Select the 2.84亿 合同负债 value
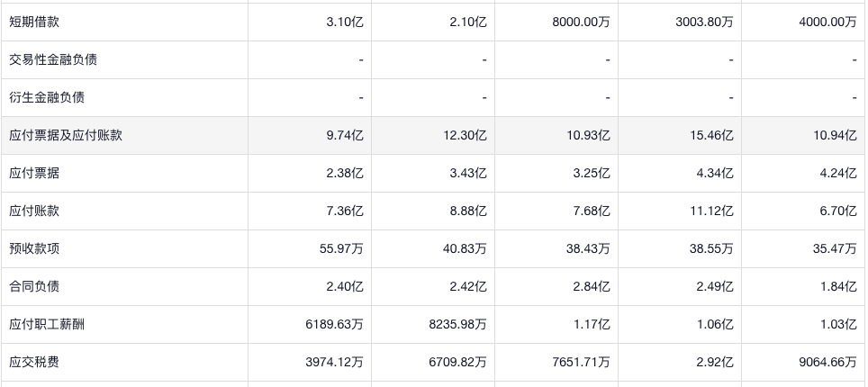The height and width of the screenshot is (387, 868). point(592,286)
